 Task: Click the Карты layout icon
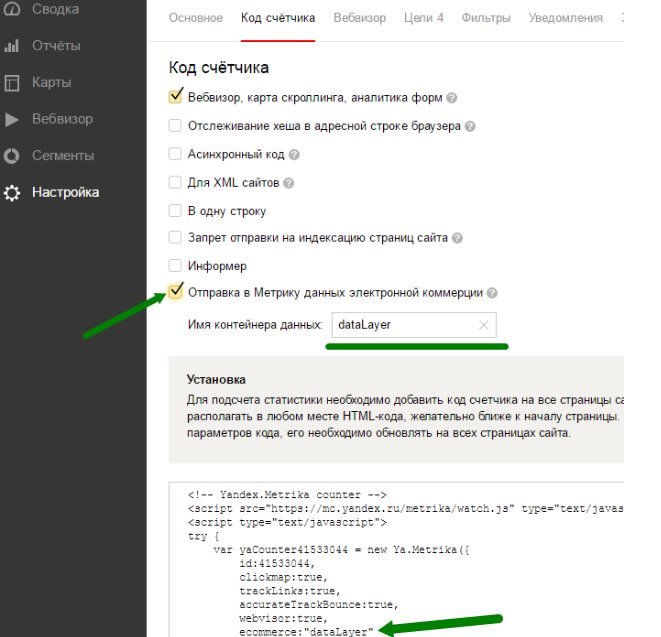(11, 83)
